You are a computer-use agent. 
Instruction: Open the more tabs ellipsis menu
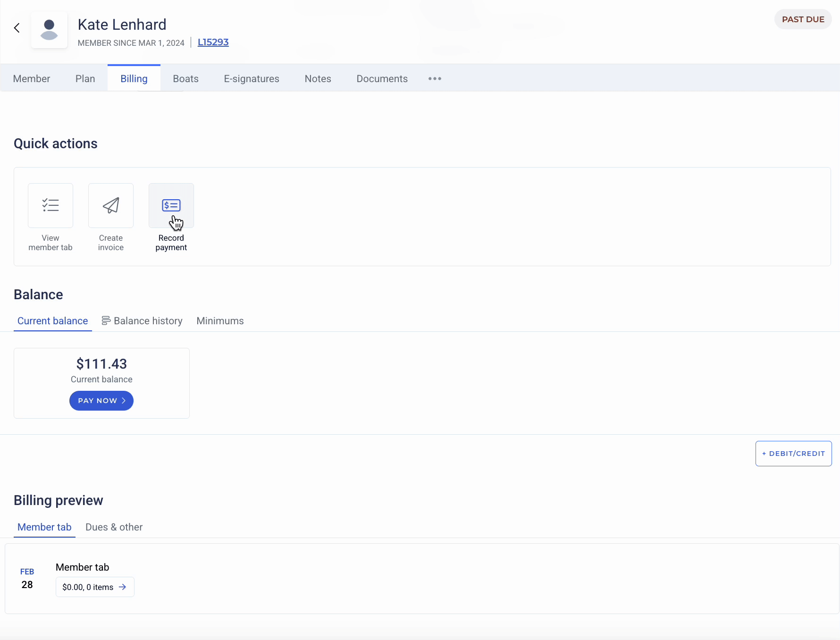[x=435, y=79]
